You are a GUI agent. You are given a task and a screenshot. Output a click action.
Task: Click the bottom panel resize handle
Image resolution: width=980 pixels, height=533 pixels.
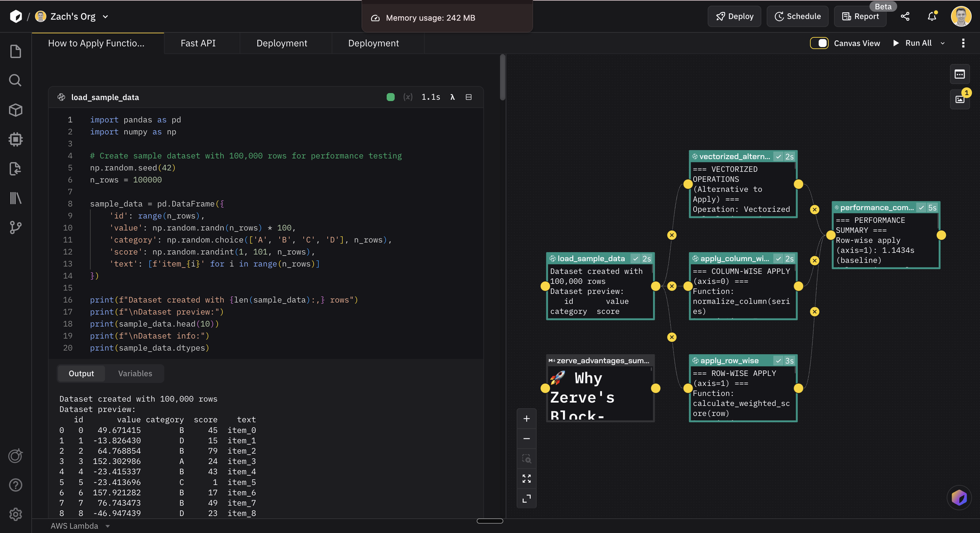click(x=490, y=521)
